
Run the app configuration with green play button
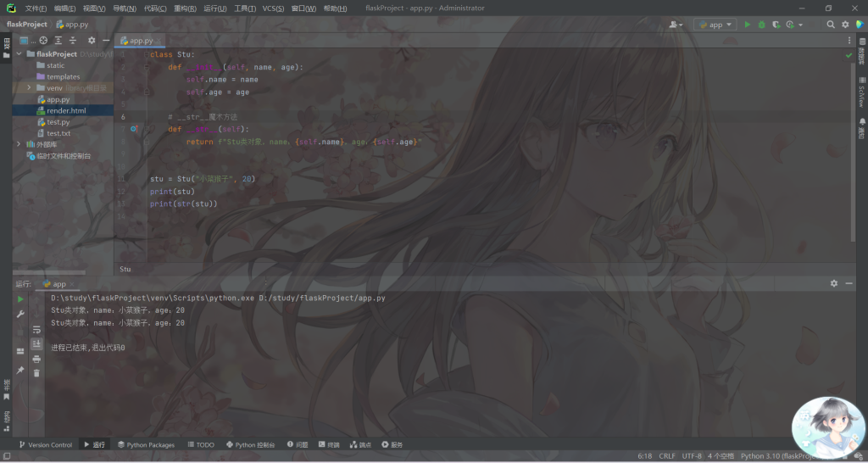click(747, 25)
